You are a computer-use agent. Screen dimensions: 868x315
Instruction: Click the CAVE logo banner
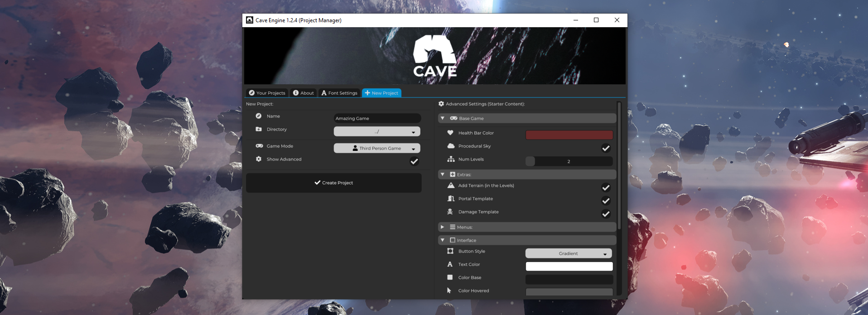point(435,56)
